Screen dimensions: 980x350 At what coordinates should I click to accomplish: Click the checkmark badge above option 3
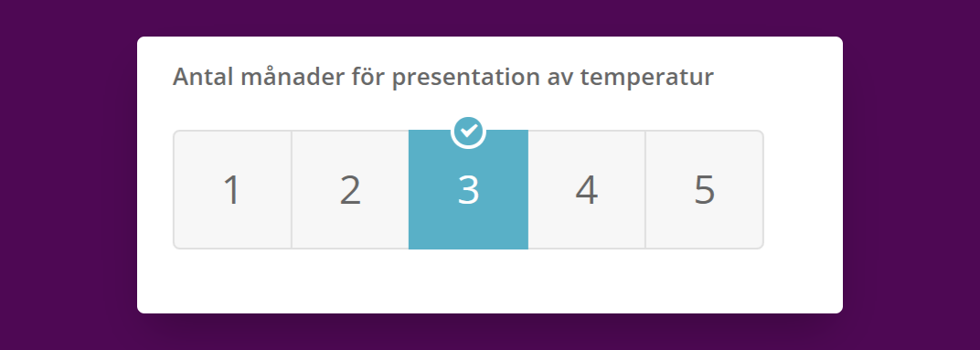pos(468,133)
